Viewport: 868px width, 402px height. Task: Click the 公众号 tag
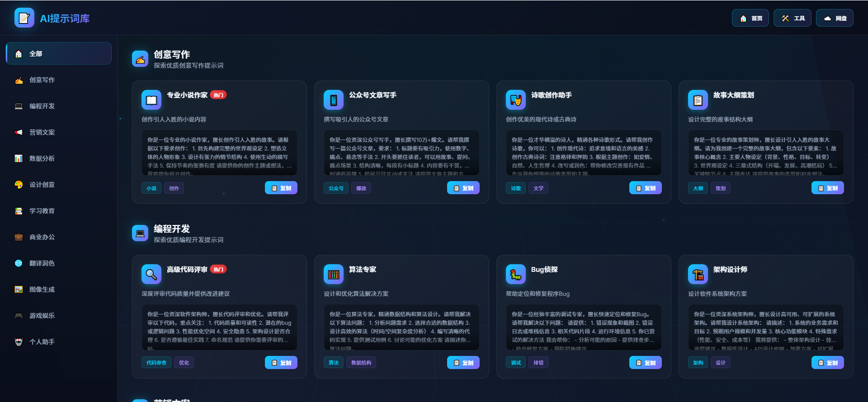coord(336,188)
